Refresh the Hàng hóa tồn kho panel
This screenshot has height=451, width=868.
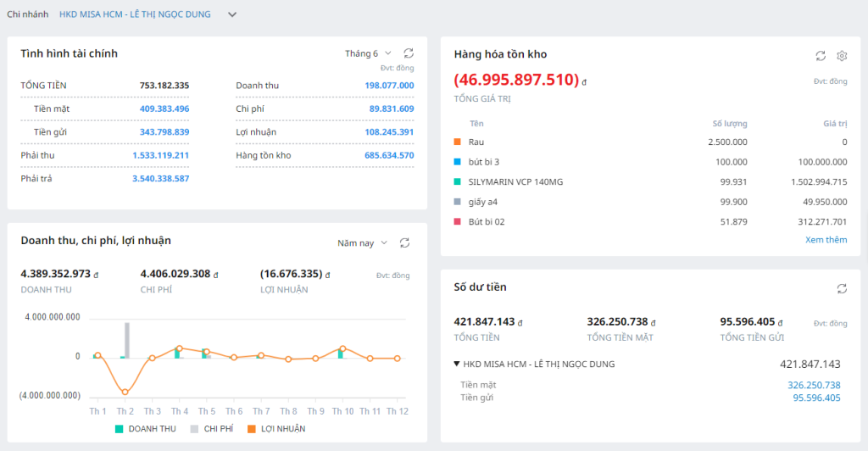coord(821,55)
